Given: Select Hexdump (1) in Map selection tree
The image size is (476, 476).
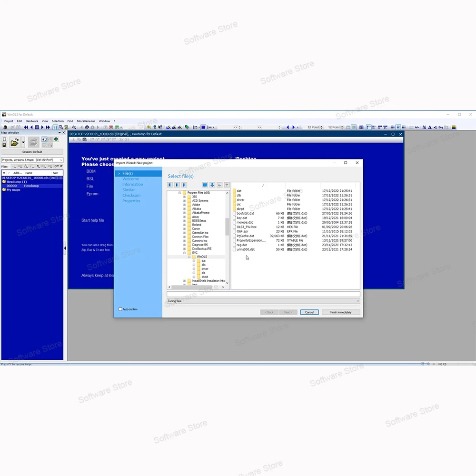Looking at the screenshot, I should coord(16,181).
